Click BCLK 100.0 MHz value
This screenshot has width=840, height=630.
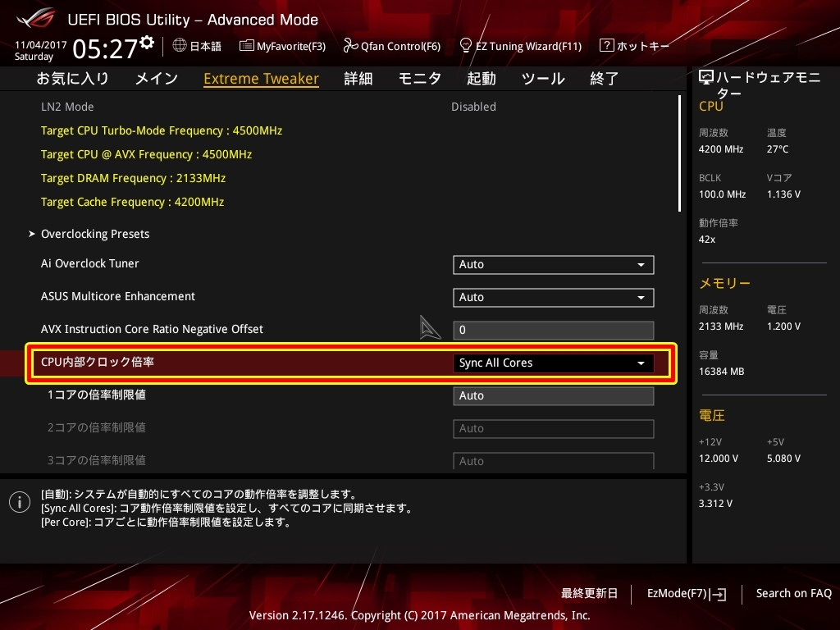coord(722,194)
